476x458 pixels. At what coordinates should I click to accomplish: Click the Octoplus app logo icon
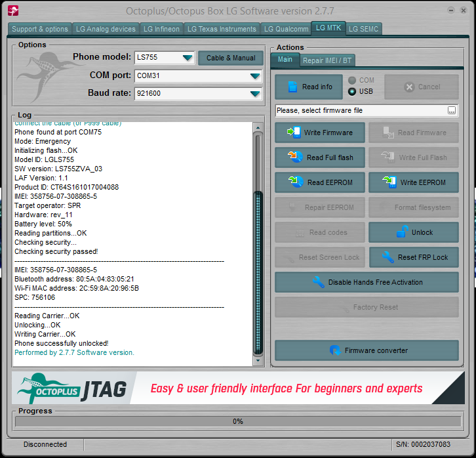(x=13, y=10)
